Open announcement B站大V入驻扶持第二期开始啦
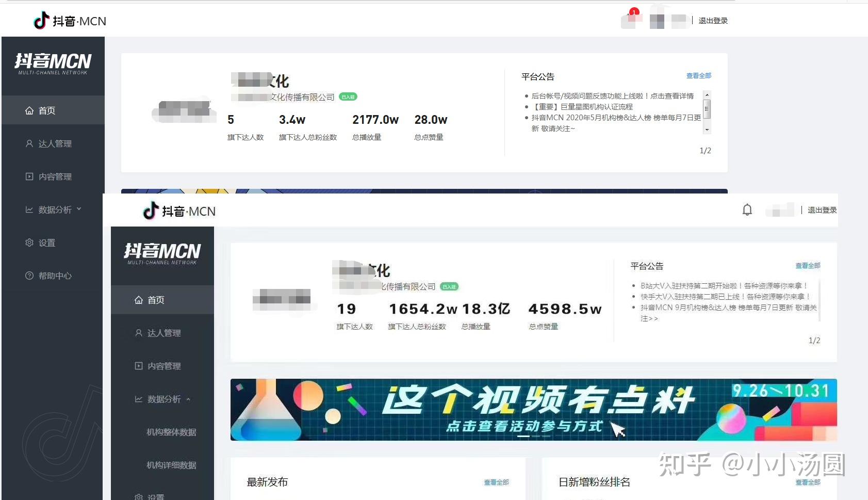Image resolution: width=868 pixels, height=500 pixels. [724, 285]
